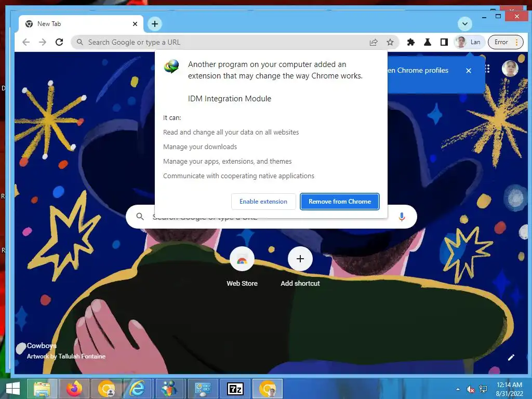Click the share page icon in address bar
This screenshot has width=532, height=399.
click(x=374, y=42)
